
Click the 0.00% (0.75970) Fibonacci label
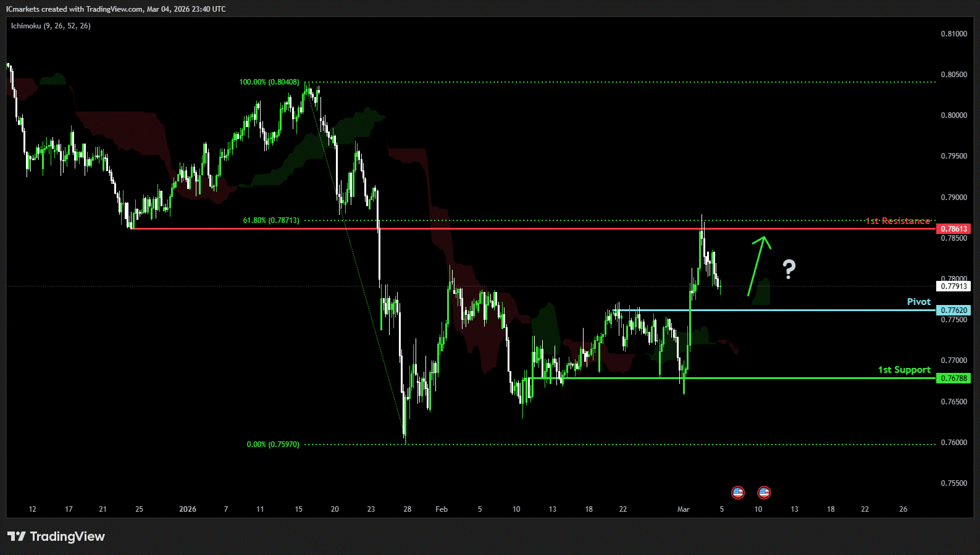273,444
